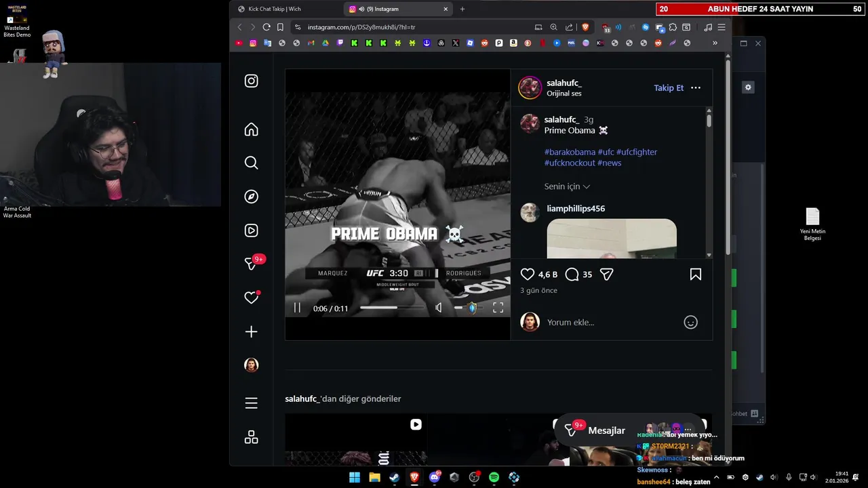Image resolution: width=868 pixels, height=488 pixels.
Task: Share page icon in address bar
Action: [x=568, y=27]
